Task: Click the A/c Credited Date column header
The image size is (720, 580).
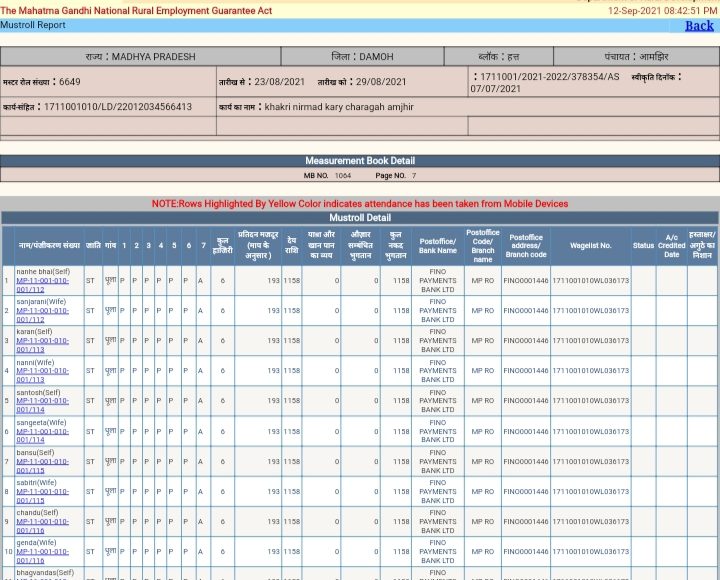Action: coord(671,246)
